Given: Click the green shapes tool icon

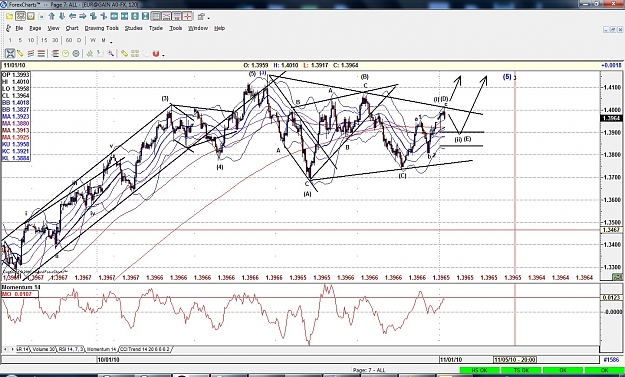Looking at the screenshot, I should 90,53.
